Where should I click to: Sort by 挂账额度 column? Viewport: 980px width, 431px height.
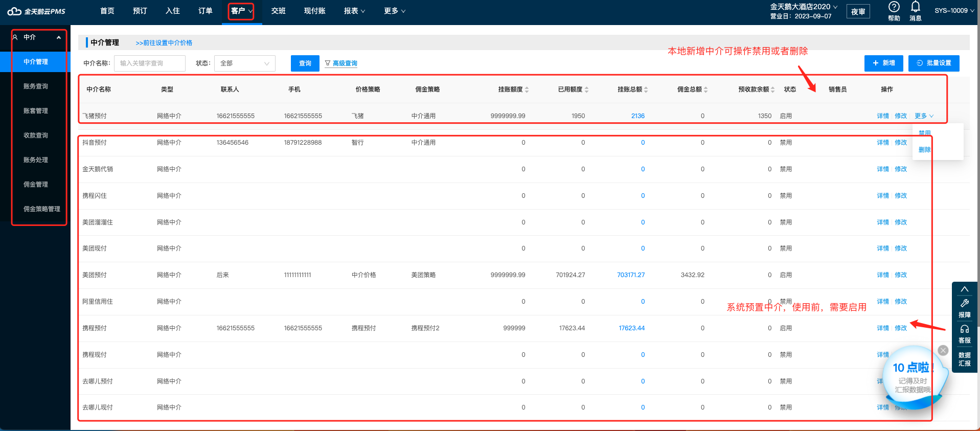527,89
